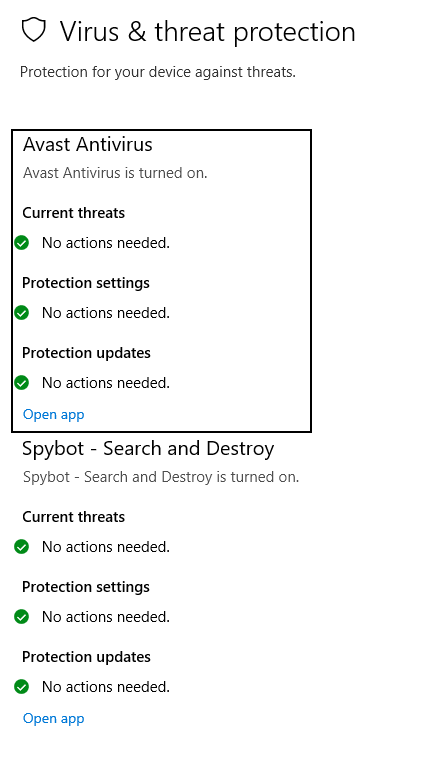Click Spybot Current threats green checkmark icon

point(22,547)
